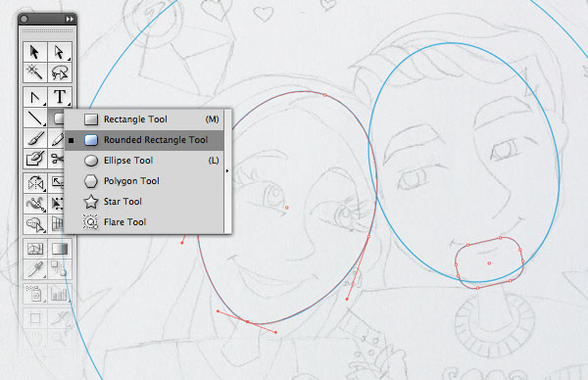Select the Free Transform tool

click(56, 204)
